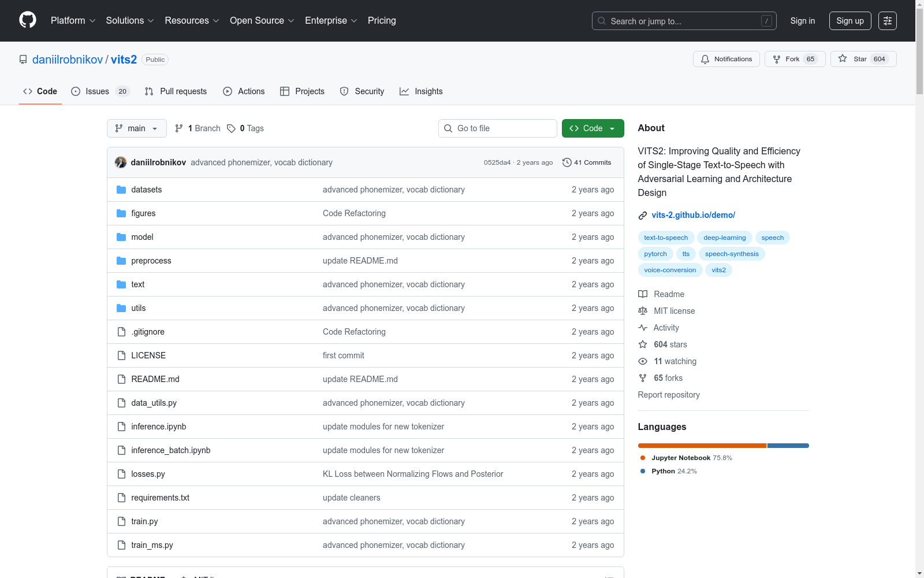The width and height of the screenshot is (924, 578).
Task: Click the train.py file icon
Action: (121, 521)
